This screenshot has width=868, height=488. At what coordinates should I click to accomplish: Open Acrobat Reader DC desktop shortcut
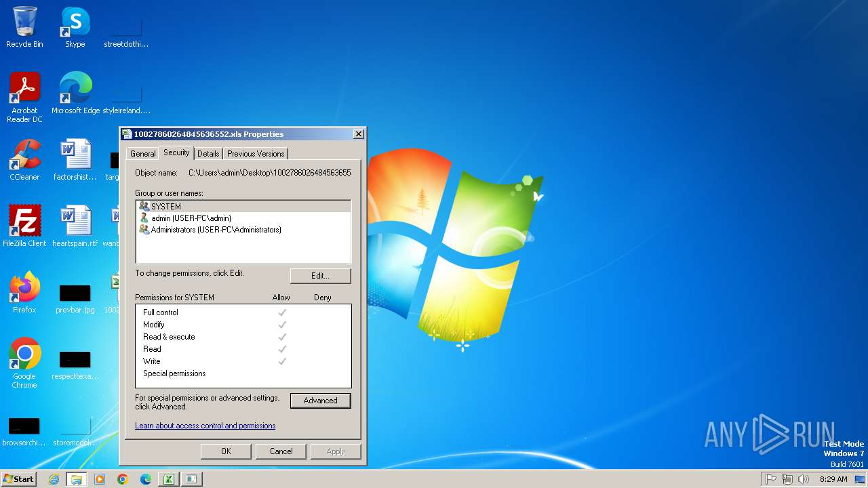coord(24,98)
